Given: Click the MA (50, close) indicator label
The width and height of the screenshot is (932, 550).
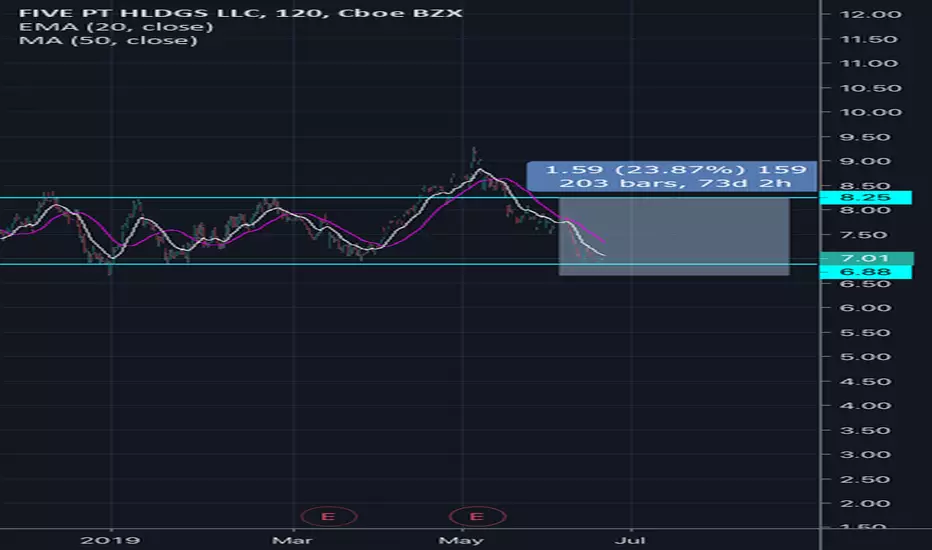Looking at the screenshot, I should (108, 40).
